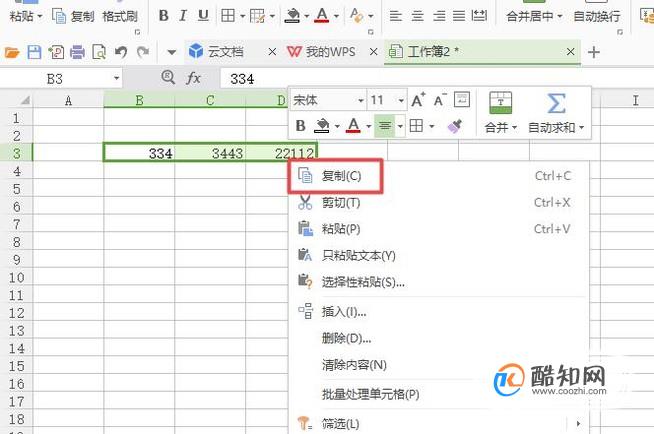The image size is (654, 434).
Task: Click the format painter brush in mini toolbar
Action: tap(455, 125)
